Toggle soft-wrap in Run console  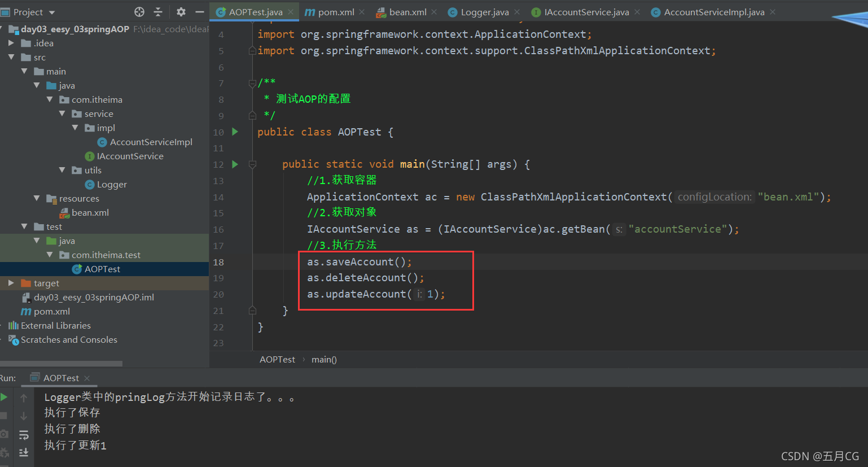24,434
